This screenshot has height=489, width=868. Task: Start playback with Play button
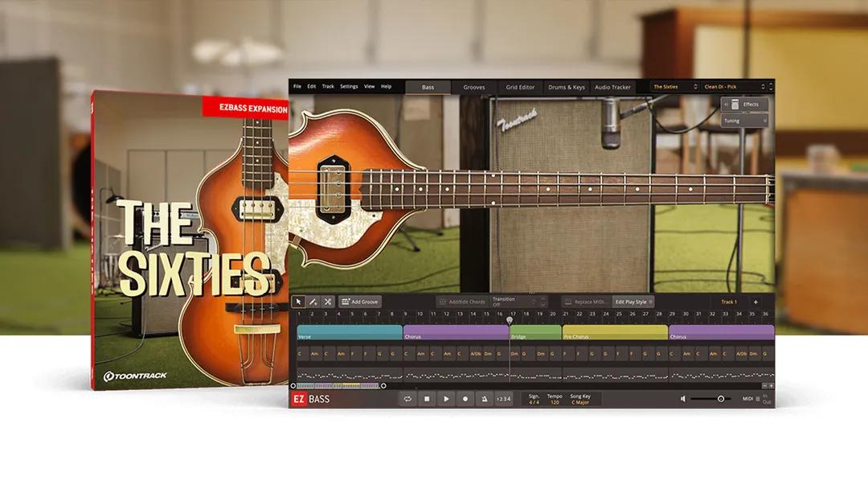pos(446,399)
